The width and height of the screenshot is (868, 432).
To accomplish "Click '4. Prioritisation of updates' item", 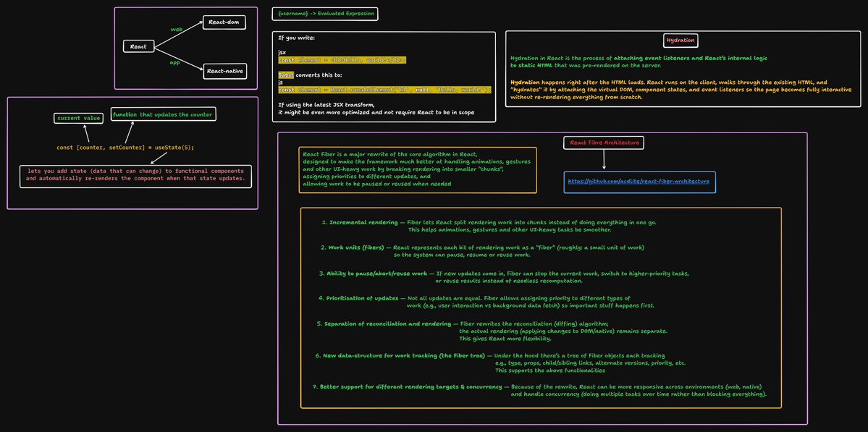I will pos(486,302).
